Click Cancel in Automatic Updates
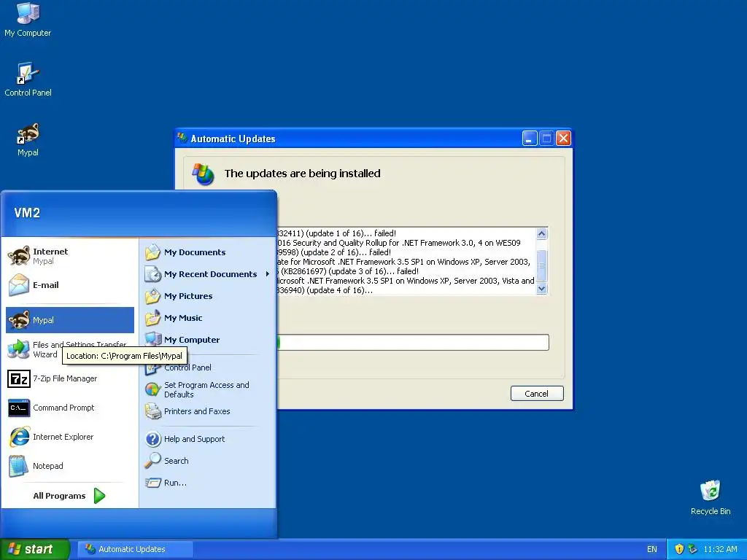 pos(537,394)
